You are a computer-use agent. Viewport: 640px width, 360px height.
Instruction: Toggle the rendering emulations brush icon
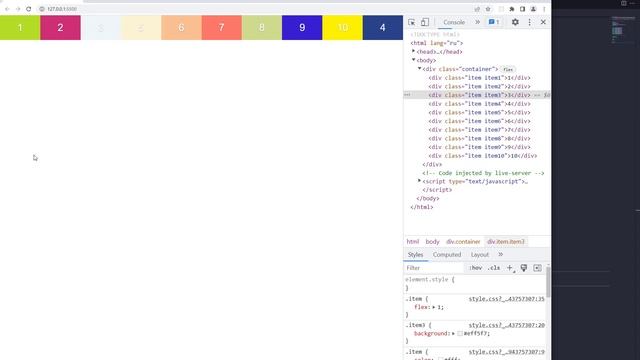pos(524,268)
